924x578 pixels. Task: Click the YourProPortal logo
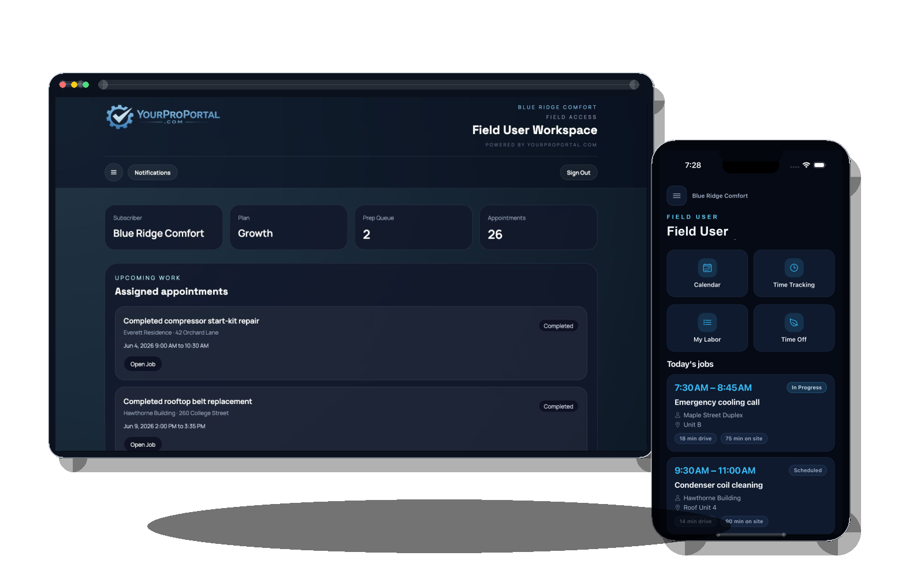[163, 117]
